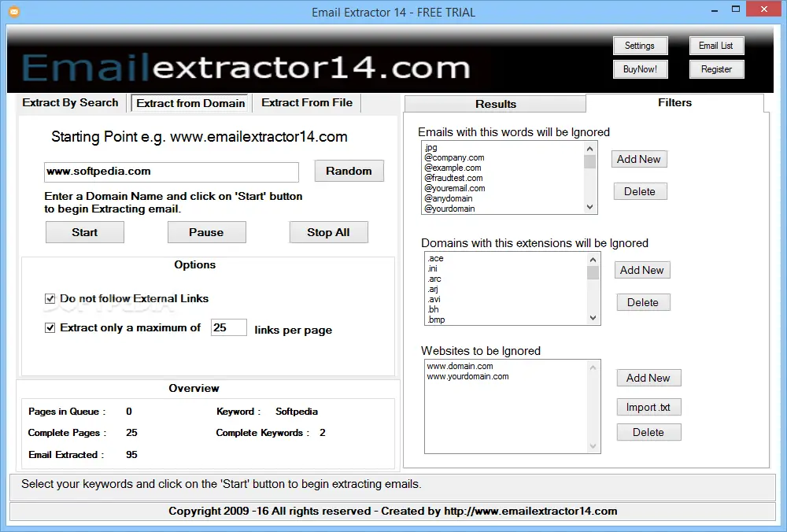Toggle 'Do not follow External Links' checkbox
This screenshot has width=787, height=532.
coord(50,299)
